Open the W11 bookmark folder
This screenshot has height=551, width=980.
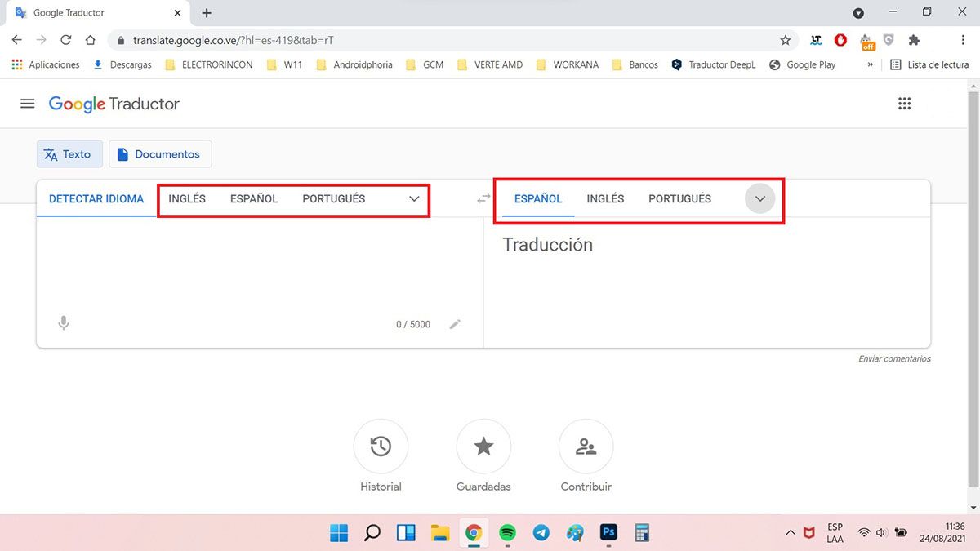(285, 64)
